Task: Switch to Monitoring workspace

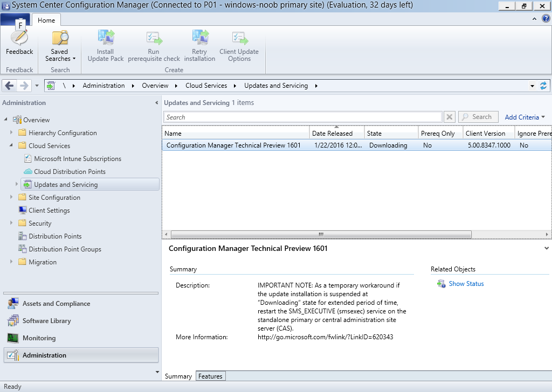Action: point(81,338)
